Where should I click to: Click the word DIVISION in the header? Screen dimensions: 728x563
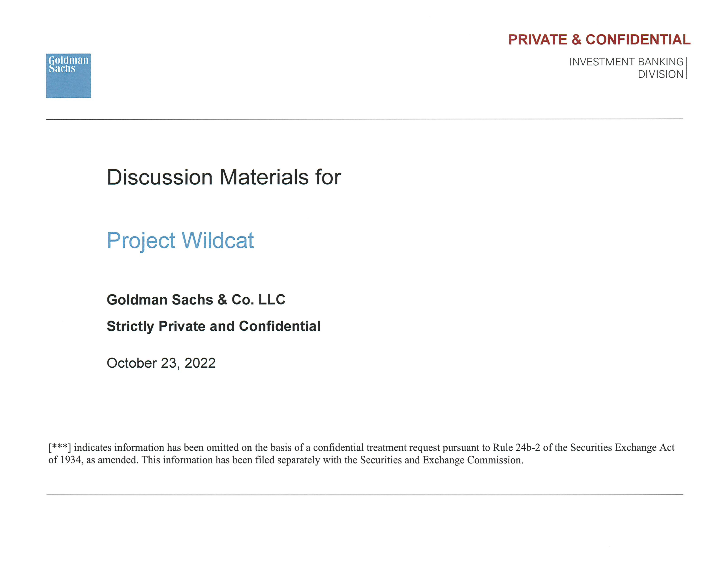[660, 74]
